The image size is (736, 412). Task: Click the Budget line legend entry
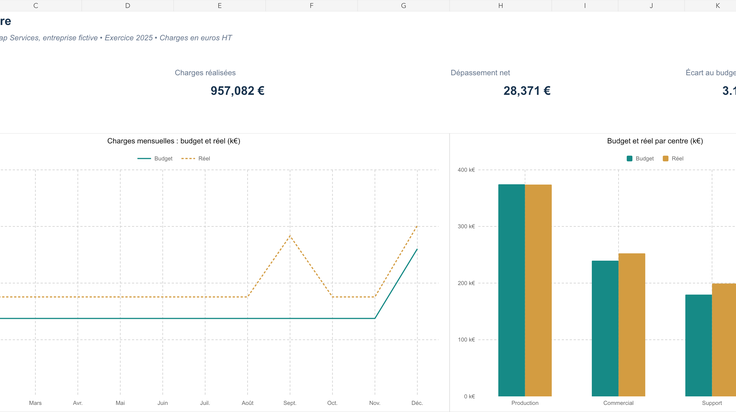point(155,159)
